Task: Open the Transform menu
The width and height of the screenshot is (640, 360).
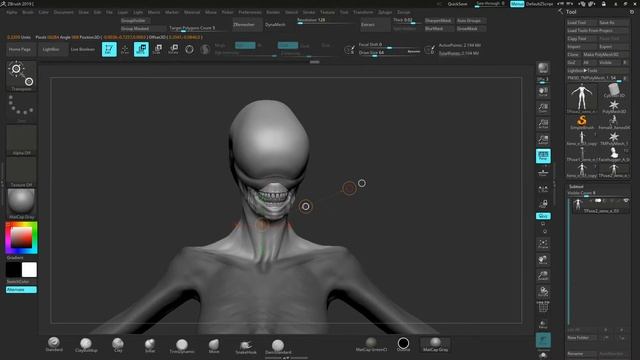Action: (363, 12)
